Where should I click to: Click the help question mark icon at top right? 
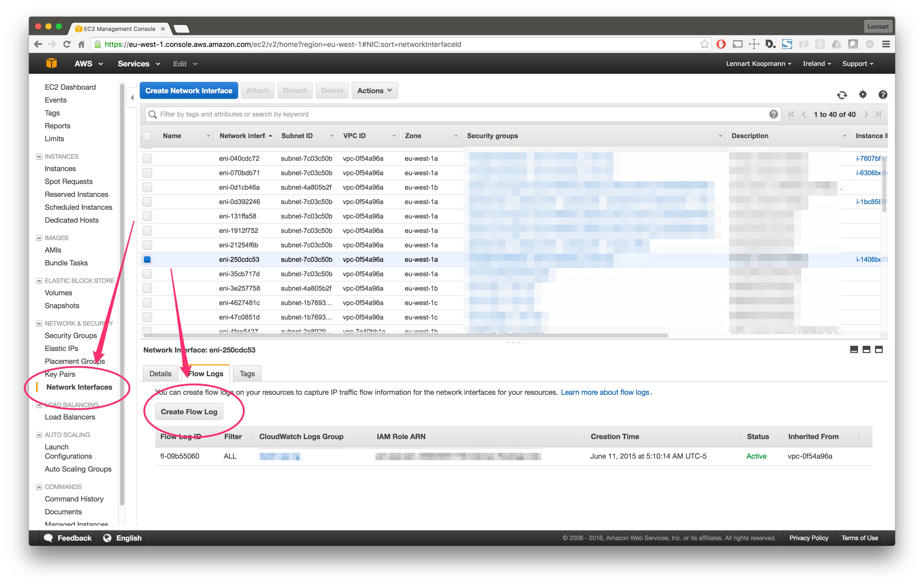click(x=882, y=94)
